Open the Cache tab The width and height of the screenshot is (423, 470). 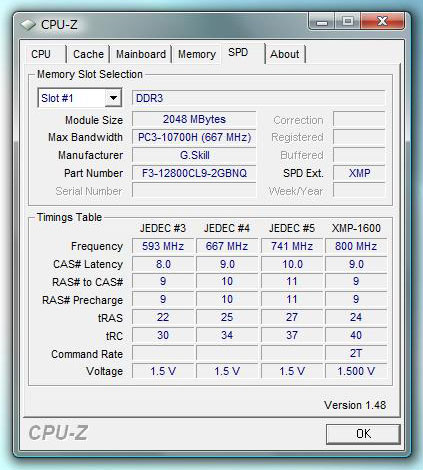[88, 54]
